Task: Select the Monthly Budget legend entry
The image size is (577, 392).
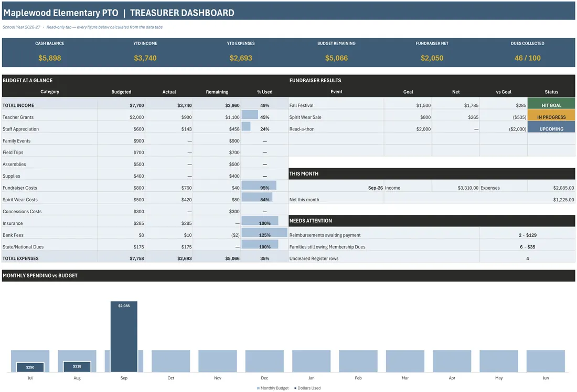Action: (273, 388)
